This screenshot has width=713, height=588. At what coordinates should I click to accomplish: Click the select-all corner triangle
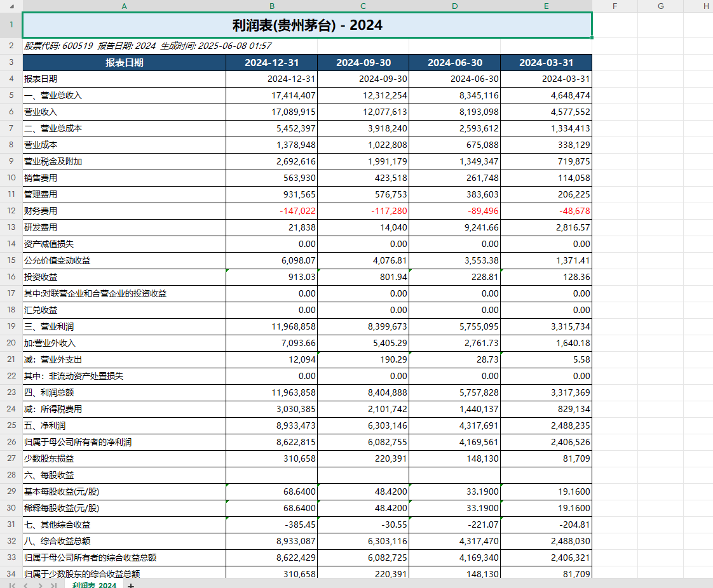tap(12, 6)
